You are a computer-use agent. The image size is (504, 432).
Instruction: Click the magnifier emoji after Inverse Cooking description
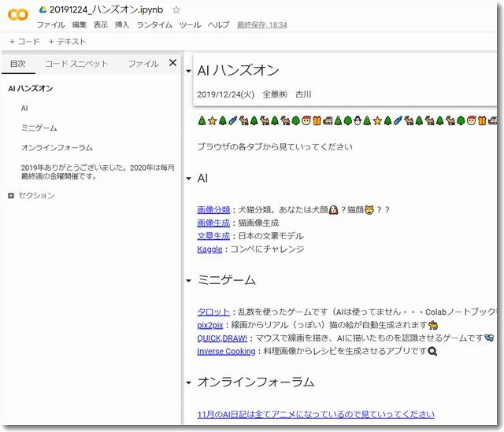[x=432, y=352]
